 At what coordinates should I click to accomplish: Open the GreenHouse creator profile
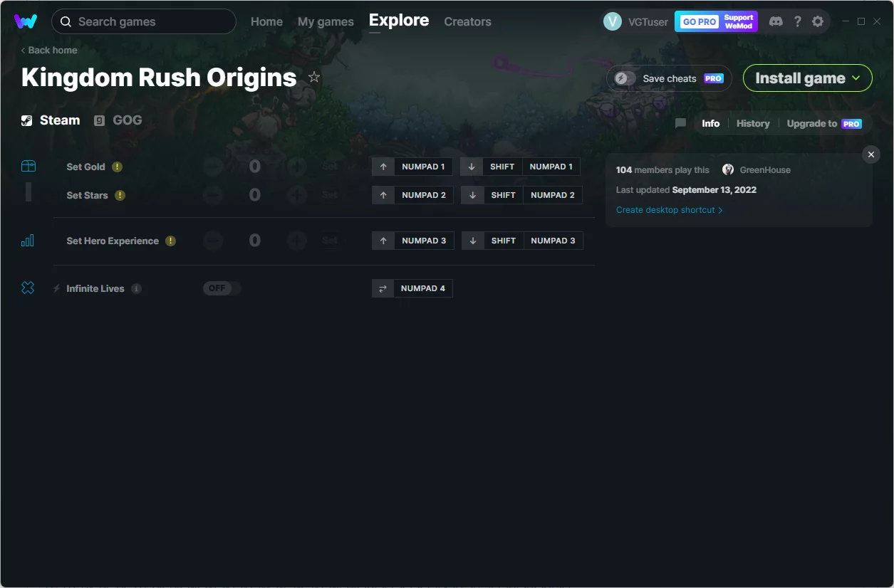coord(757,170)
